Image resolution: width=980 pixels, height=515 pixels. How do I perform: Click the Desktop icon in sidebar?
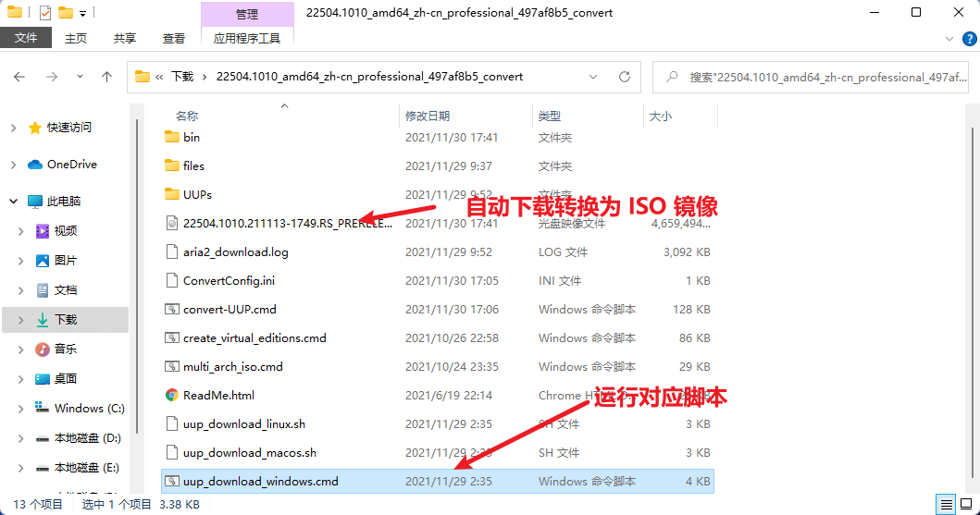(x=43, y=379)
